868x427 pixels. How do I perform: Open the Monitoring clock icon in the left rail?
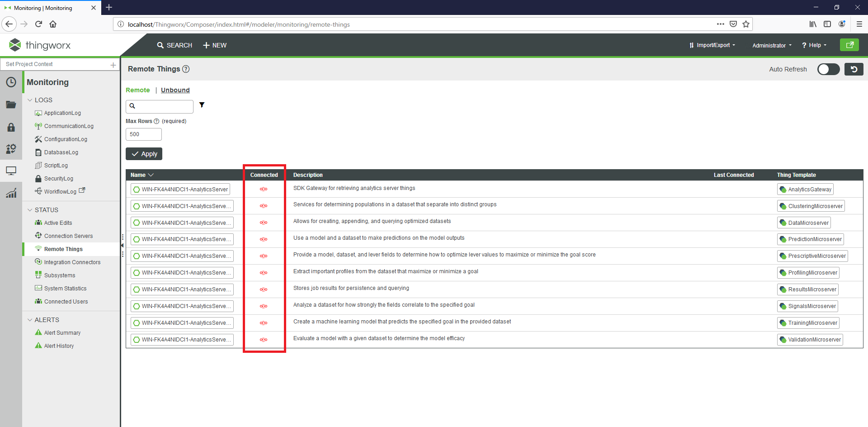(11, 82)
